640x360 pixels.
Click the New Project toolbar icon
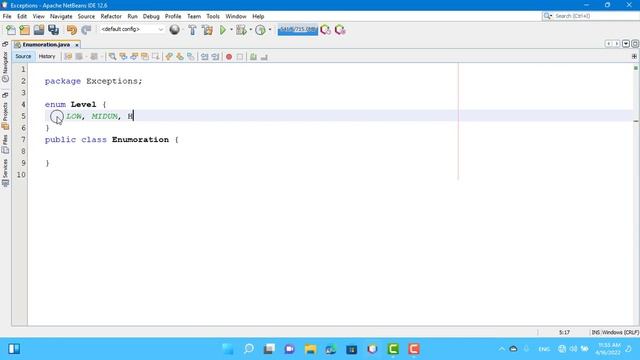coord(25,30)
